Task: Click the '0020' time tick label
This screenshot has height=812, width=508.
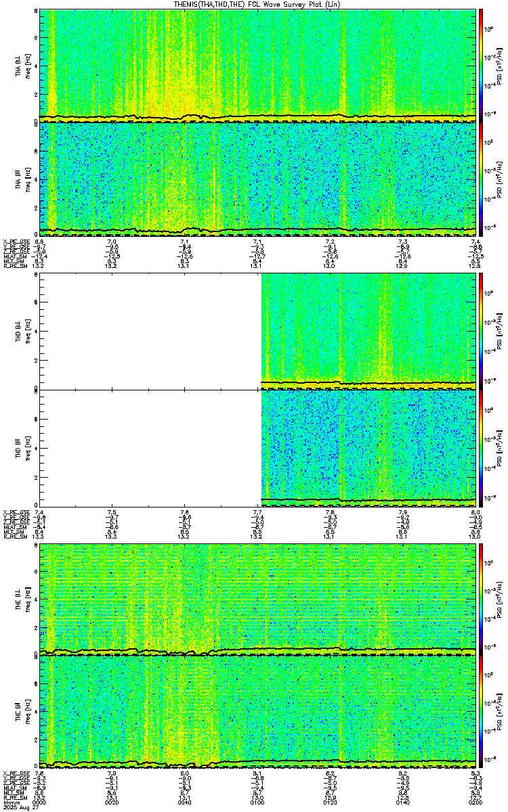Action: [112, 803]
